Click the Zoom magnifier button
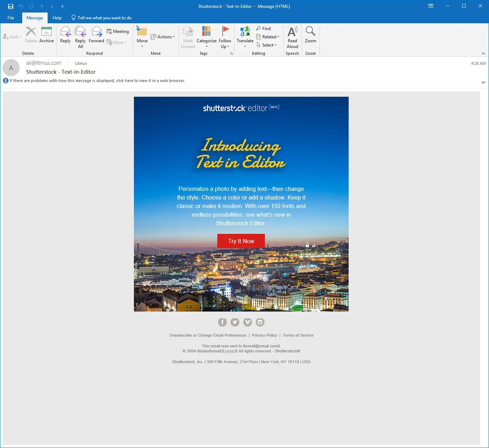The image size is (489, 448). (311, 35)
